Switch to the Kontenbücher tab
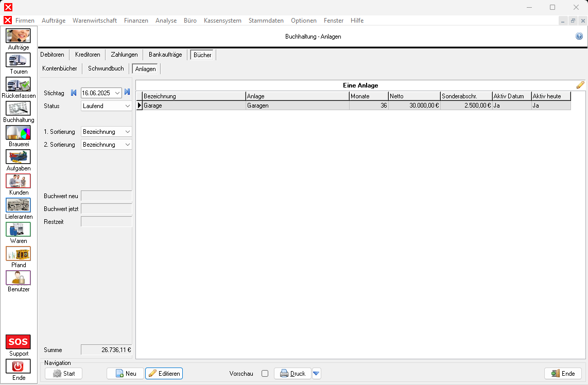Viewport: 588px width, 385px height. [x=60, y=68]
